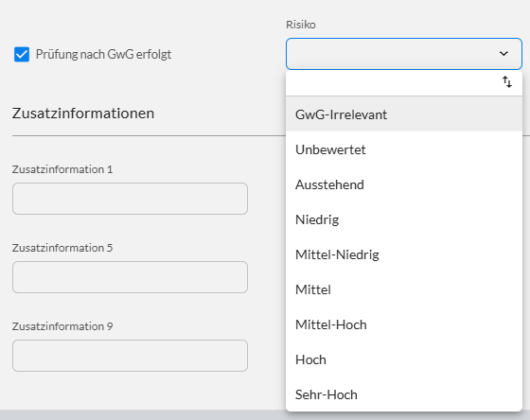This screenshot has height=420, width=530.
Task: Select Ausstehend risk option
Action: [x=404, y=184]
